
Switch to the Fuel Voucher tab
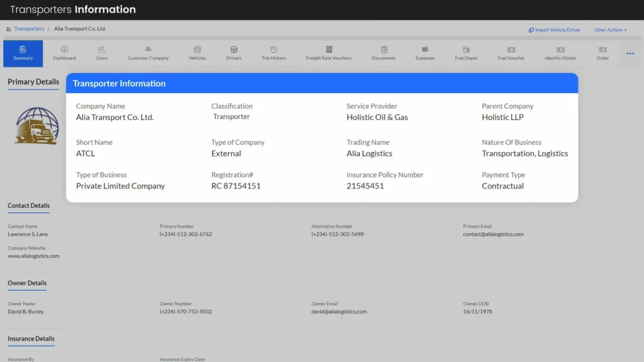pyautogui.click(x=511, y=53)
